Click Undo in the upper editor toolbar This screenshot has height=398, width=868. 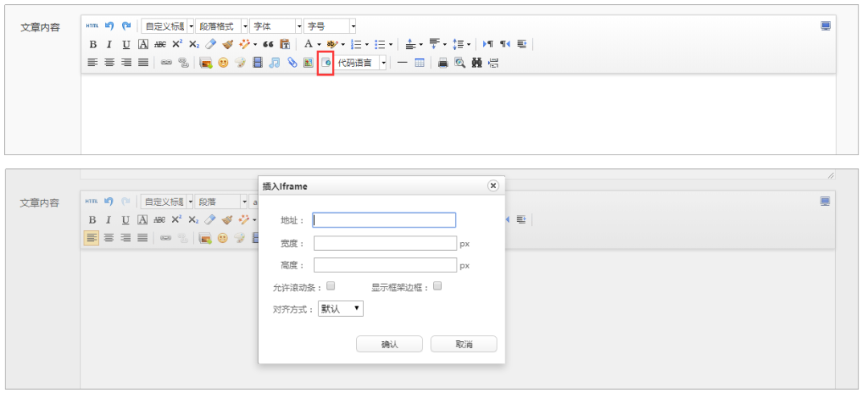pos(109,26)
